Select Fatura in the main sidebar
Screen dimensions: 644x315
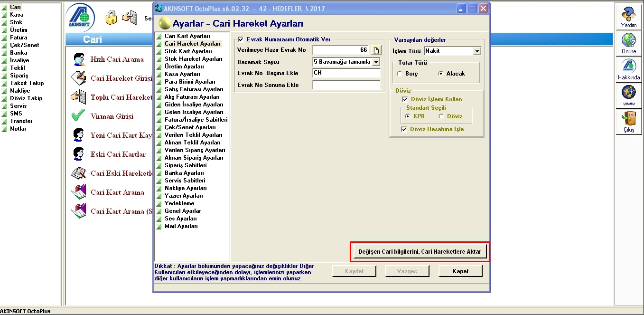(x=19, y=38)
